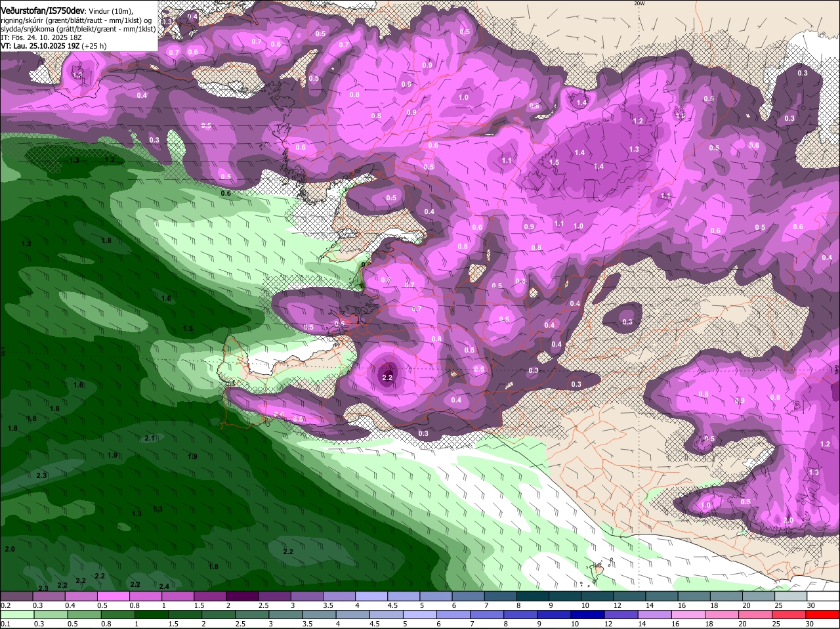Select snow legend swatch between 0.8 and 1
Image resolution: width=840 pixels, height=629 pixels.
click(146, 596)
